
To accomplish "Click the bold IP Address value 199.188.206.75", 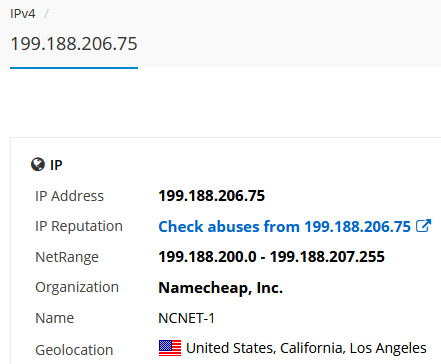I will point(212,196).
